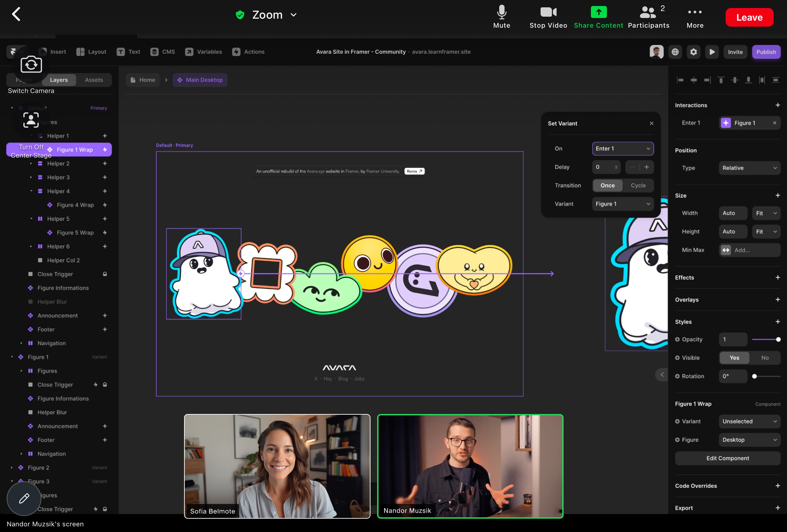This screenshot has height=532, width=787.
Task: Click the red Leave button
Action: coord(749,17)
